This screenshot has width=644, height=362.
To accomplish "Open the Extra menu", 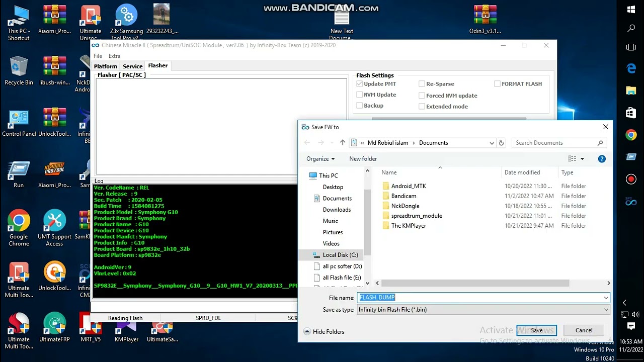I will [114, 56].
